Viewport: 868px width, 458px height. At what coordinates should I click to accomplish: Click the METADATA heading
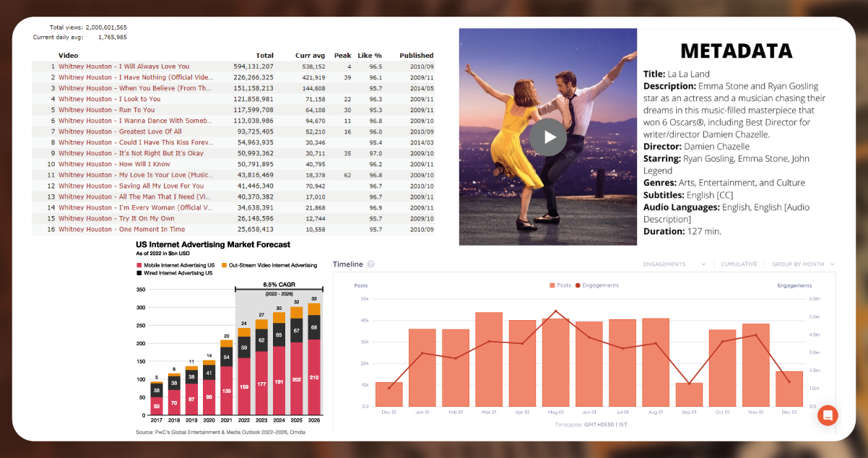click(737, 51)
